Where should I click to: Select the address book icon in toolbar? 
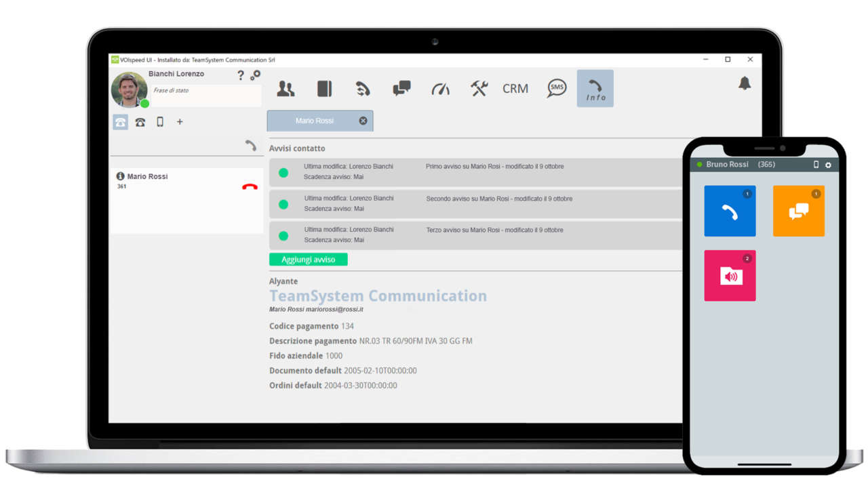pos(324,88)
